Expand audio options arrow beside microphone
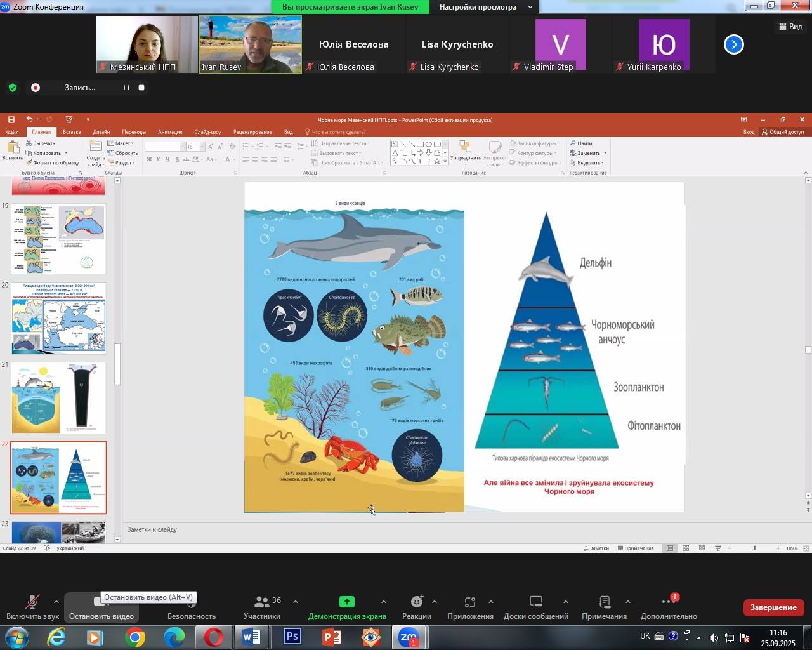Screen dimensions: 812x650 tap(56, 602)
